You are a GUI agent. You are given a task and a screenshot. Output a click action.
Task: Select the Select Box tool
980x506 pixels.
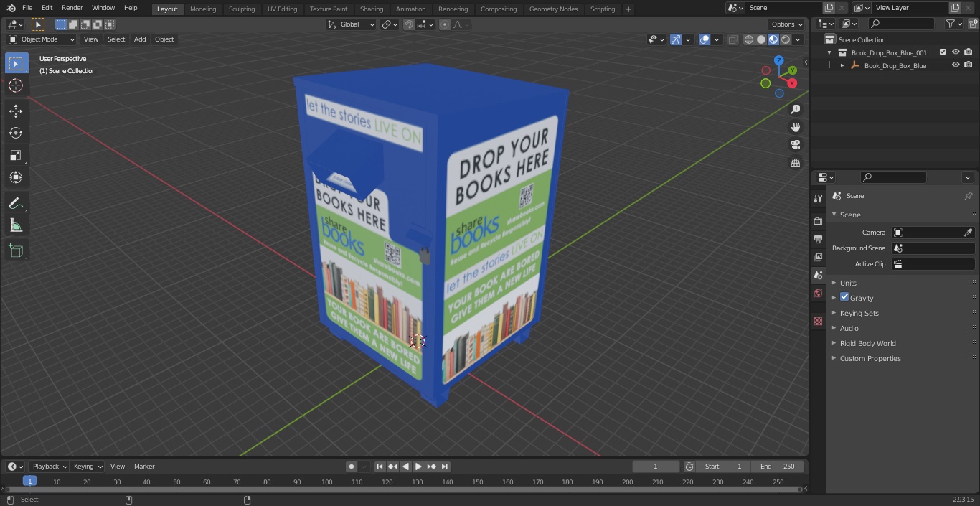pyautogui.click(x=16, y=63)
